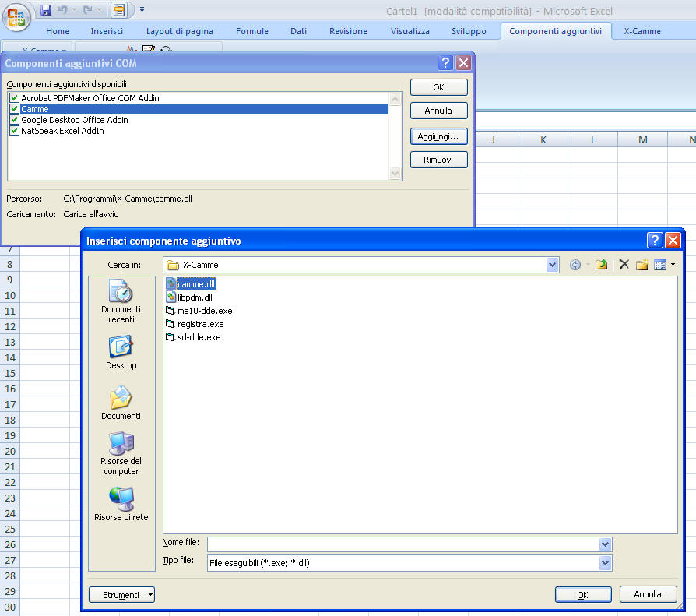The height and width of the screenshot is (616, 696).
Task: Uncheck the Camme add-in checkbox
Action: coord(14,109)
